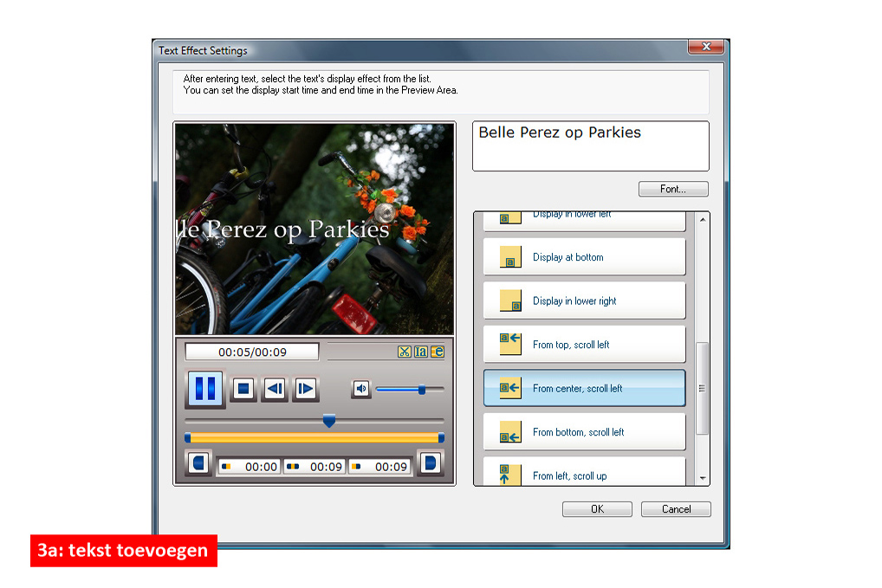Click the 'From bottom, scroll left' arrow icon
Image resolution: width=882 pixels, height=588 pixels.
coord(511,432)
